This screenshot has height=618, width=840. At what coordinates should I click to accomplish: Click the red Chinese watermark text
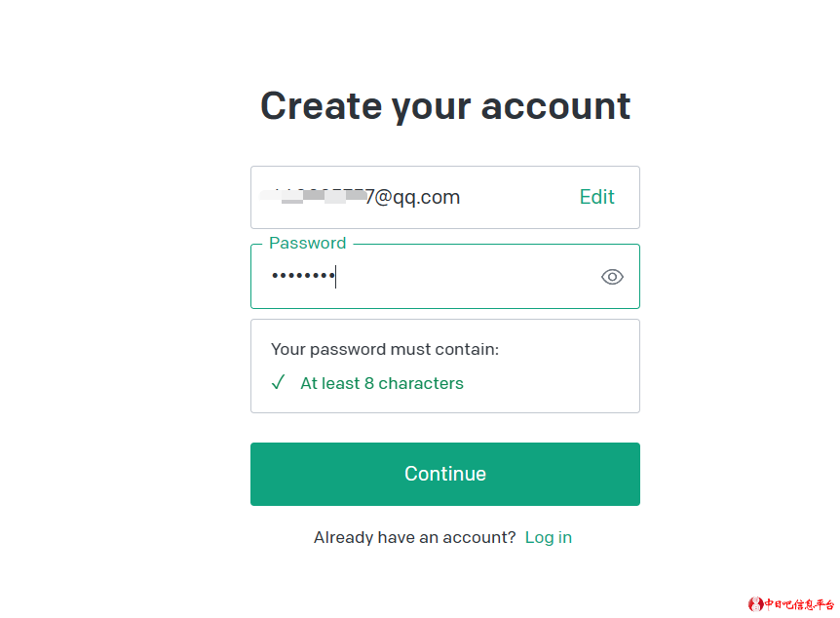(x=799, y=604)
